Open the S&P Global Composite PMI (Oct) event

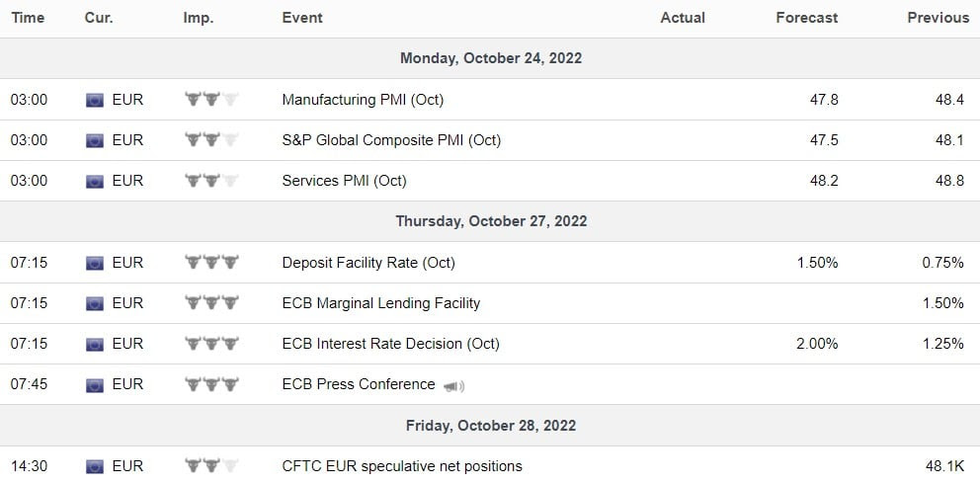coord(391,140)
